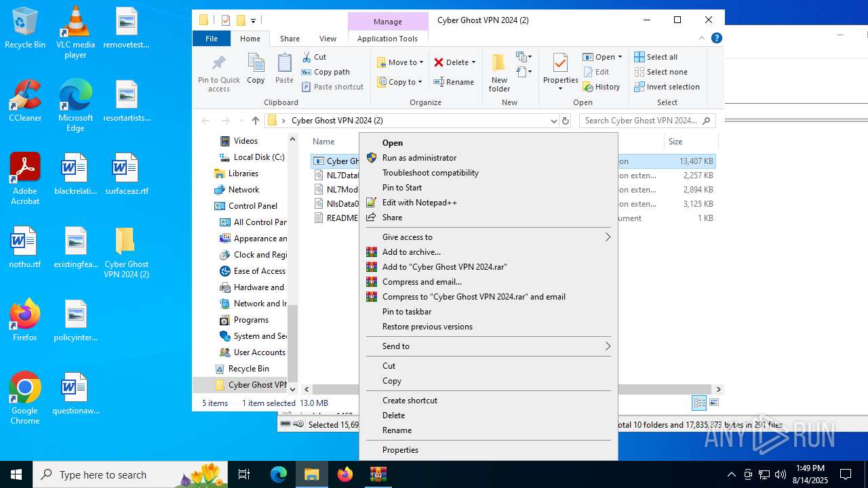Expand the Delete dropdown arrow
Viewport: 868px width, 488px height.
coord(473,62)
